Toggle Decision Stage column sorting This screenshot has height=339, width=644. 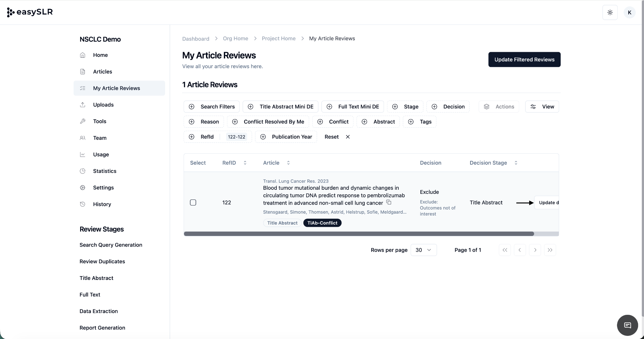(516, 163)
